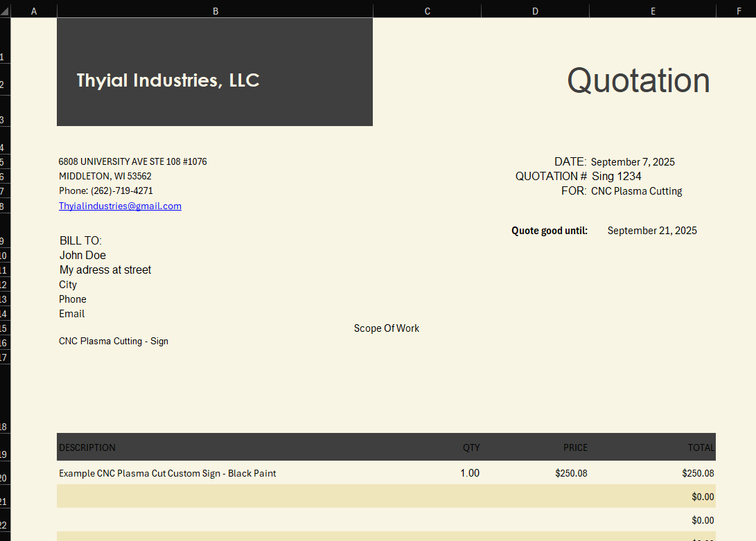Select the My adress at street cell

pos(105,269)
